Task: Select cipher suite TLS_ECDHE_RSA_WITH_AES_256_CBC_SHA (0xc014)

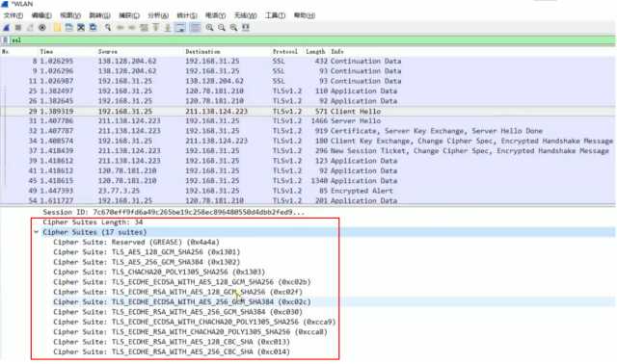Action: click(x=172, y=351)
